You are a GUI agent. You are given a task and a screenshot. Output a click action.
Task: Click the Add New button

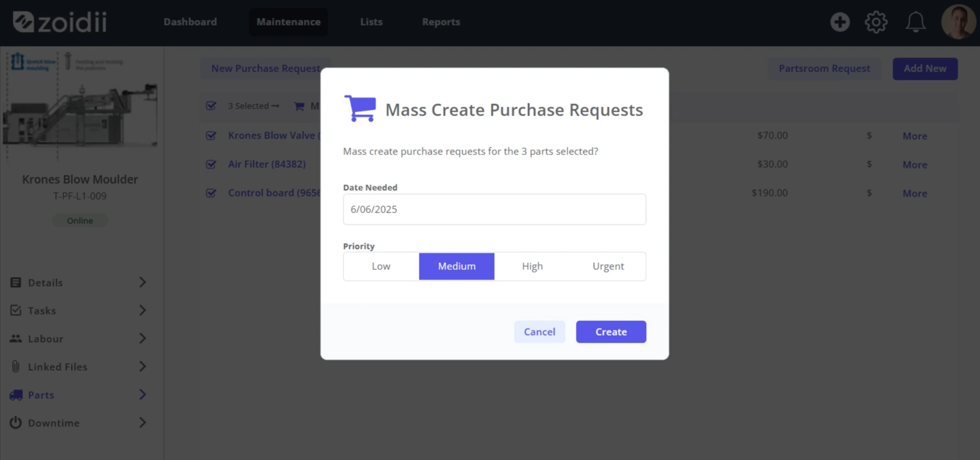925,69
